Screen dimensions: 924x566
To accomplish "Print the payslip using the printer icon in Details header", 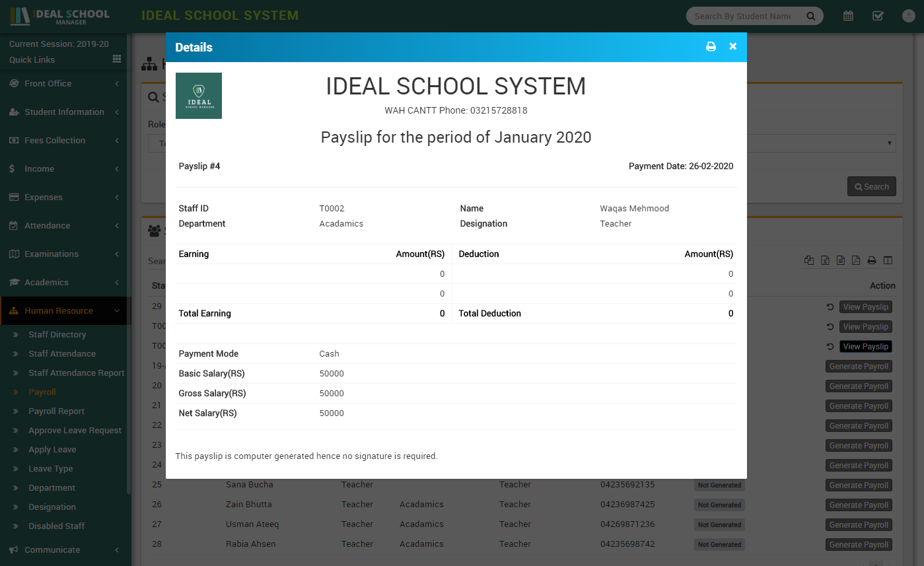I will click(x=711, y=47).
